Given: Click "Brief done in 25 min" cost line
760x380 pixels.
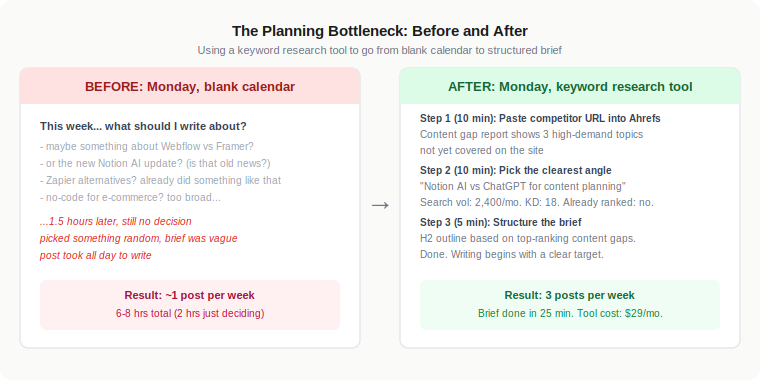Looking at the screenshot, I should click(x=570, y=314).
